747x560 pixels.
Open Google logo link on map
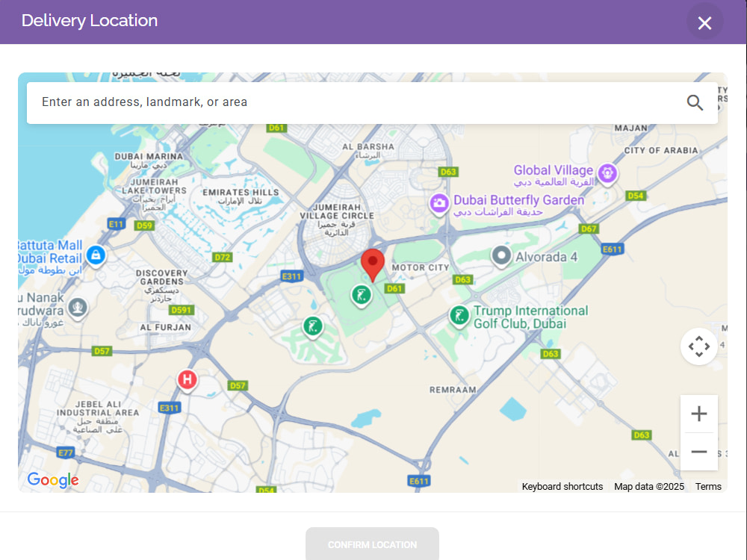tap(53, 480)
